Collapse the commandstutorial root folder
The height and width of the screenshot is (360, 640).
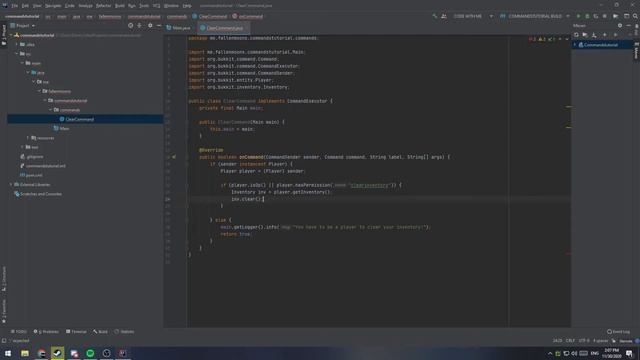[x=11, y=36]
